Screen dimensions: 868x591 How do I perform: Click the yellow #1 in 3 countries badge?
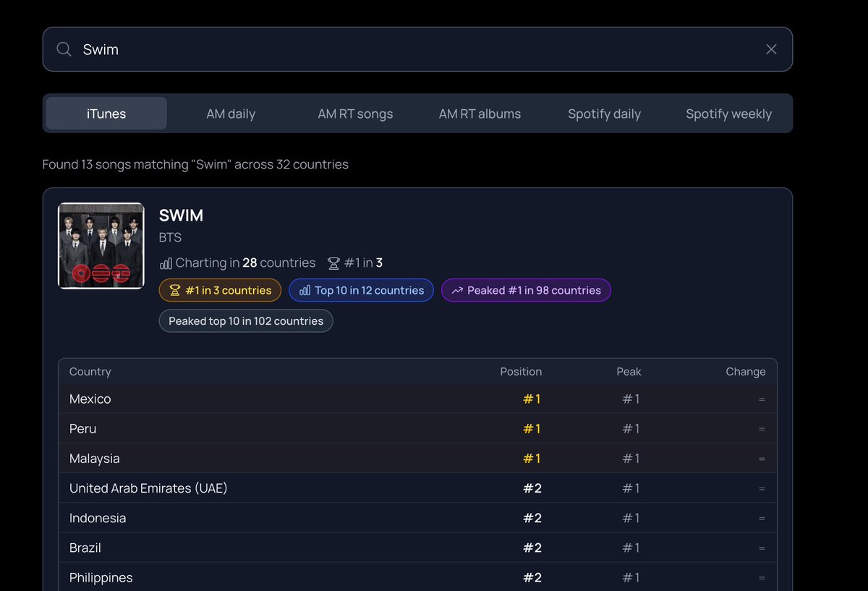[x=220, y=290]
